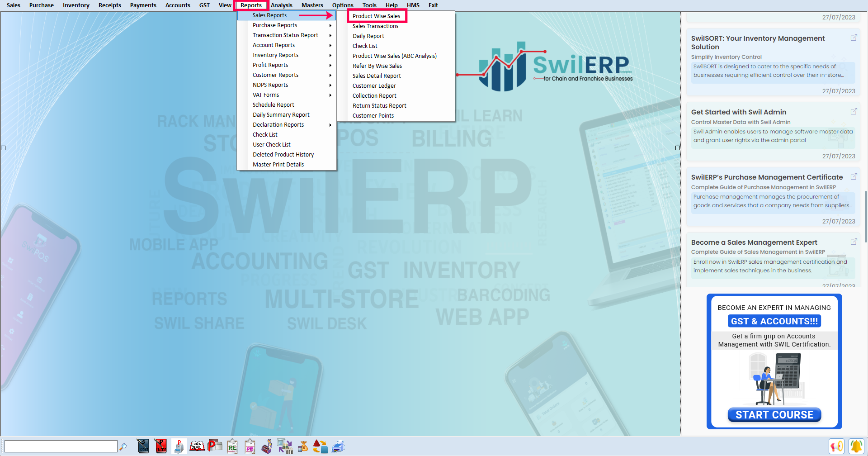Viewport: 868px width, 456px height.
Task: Expand the Account Reports submenu
Action: (287, 45)
